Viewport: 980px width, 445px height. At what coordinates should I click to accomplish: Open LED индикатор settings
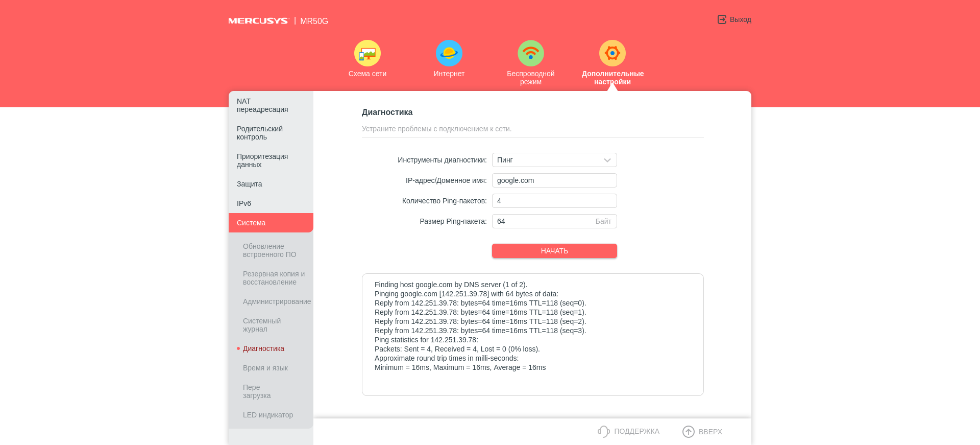tap(268, 415)
